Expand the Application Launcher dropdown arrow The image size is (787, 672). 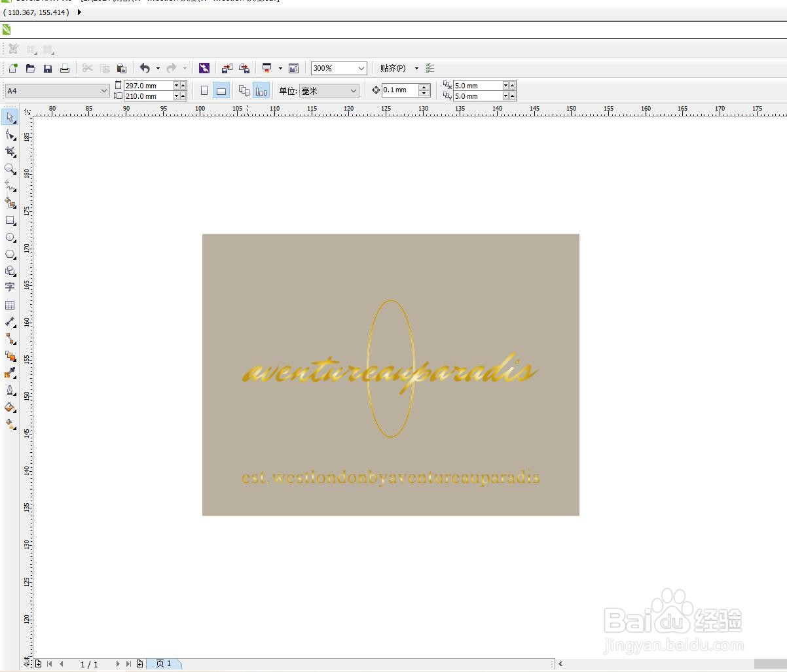coord(280,68)
